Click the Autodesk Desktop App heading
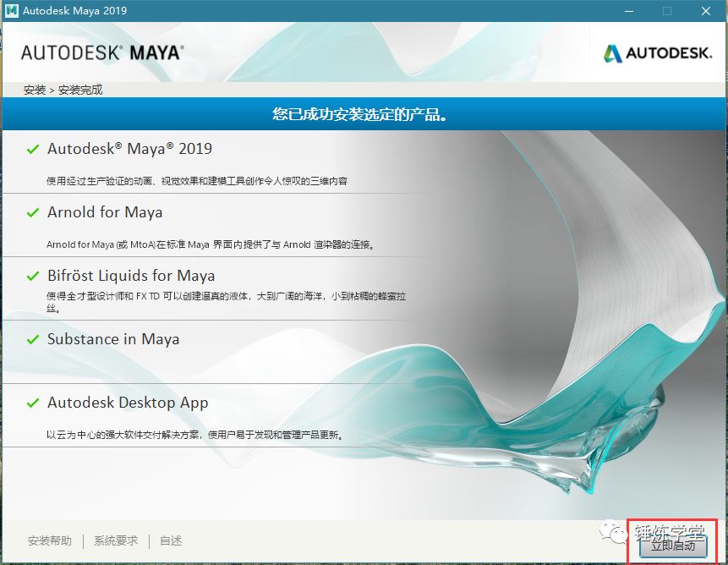 [128, 403]
